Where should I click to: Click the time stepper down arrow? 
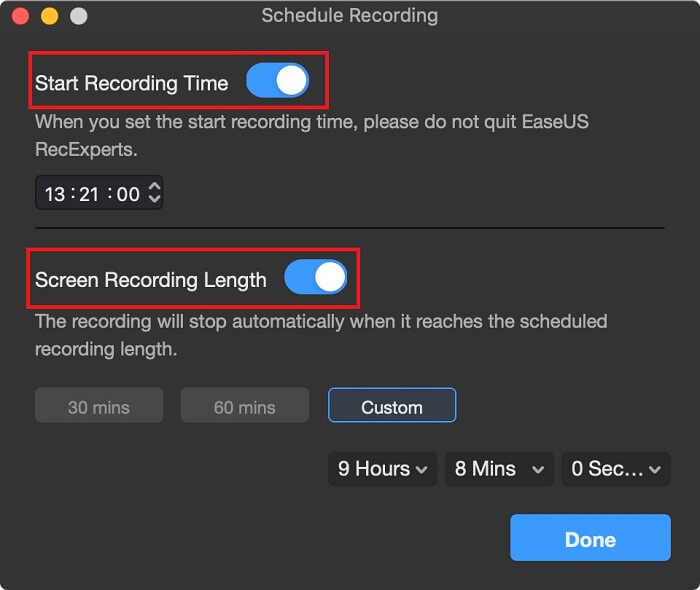pyautogui.click(x=154, y=199)
